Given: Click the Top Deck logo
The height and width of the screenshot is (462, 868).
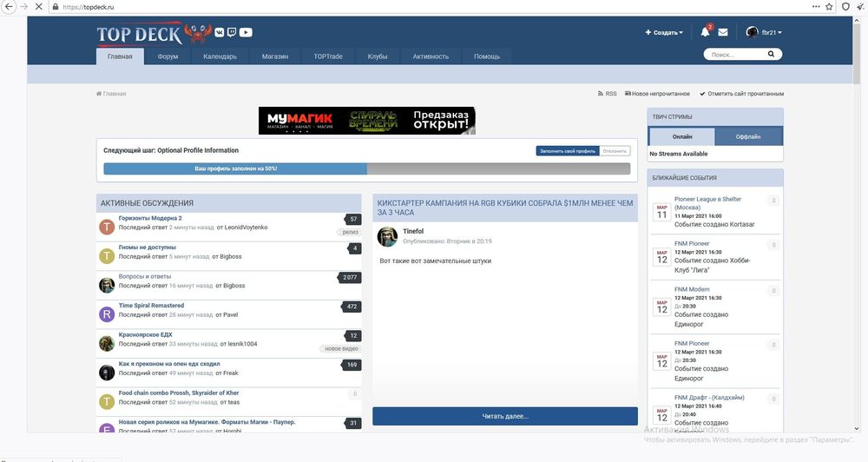Looking at the screenshot, I should [x=139, y=34].
